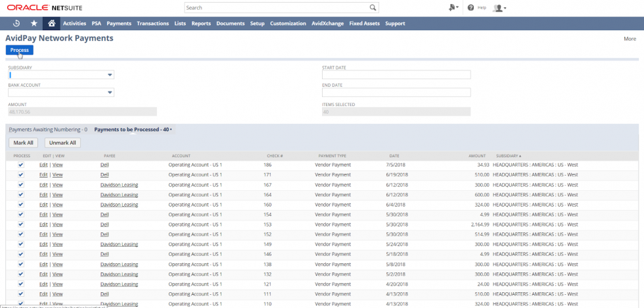The height and width of the screenshot is (308, 644).
Task: Click the search magnifier icon
Action: coord(373,7)
